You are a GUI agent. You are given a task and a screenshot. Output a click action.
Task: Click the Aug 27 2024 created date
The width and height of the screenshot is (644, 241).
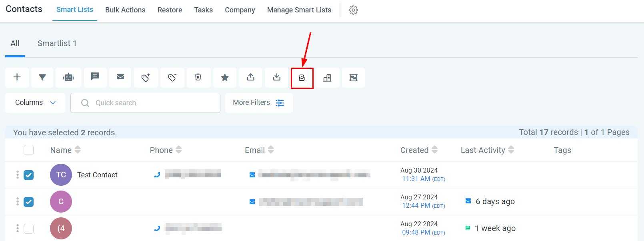(419, 197)
